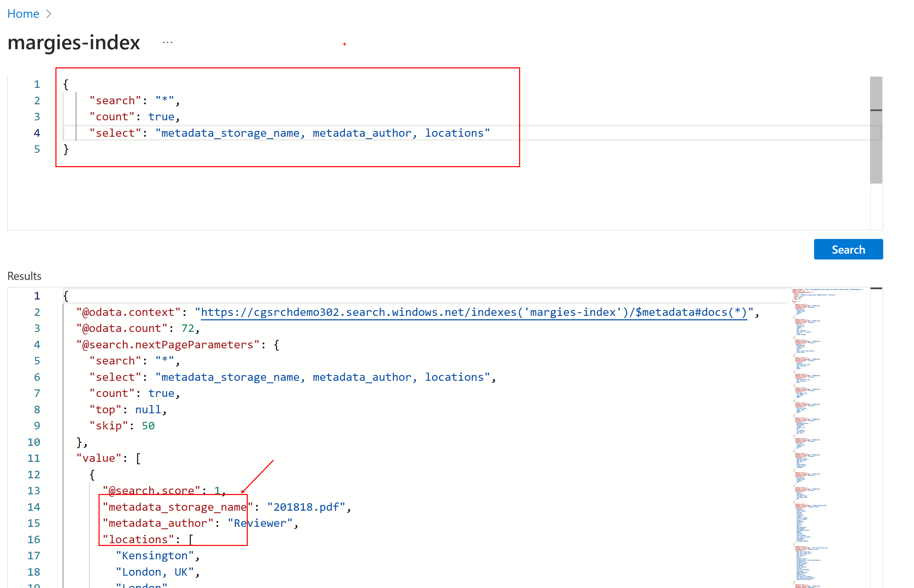Click the search asterisk value on line 2
This screenshot has height=588, width=914.
164,101
